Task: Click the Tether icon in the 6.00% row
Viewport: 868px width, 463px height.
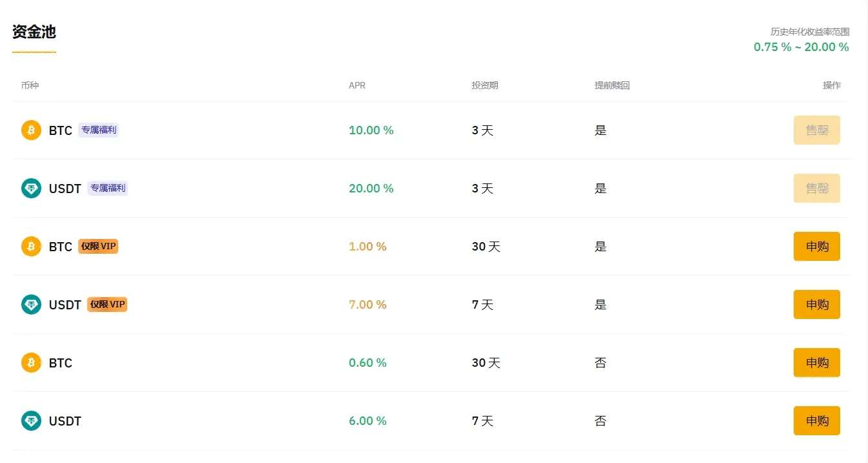Action: pos(31,420)
